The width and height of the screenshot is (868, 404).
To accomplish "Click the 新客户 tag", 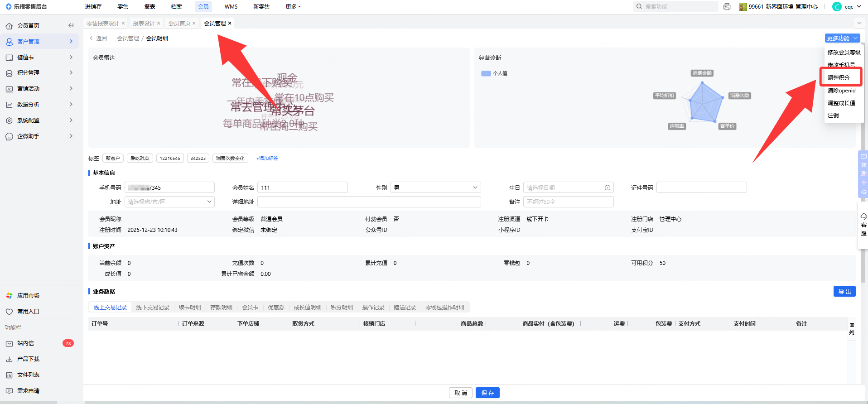I will click(113, 159).
